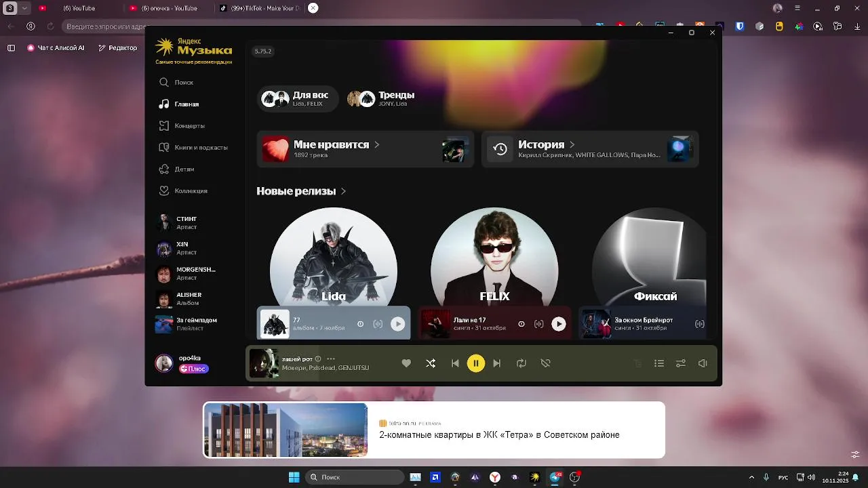Screen dimensions: 868x488
Task: Expand История via its chevron
Action: 572,144
